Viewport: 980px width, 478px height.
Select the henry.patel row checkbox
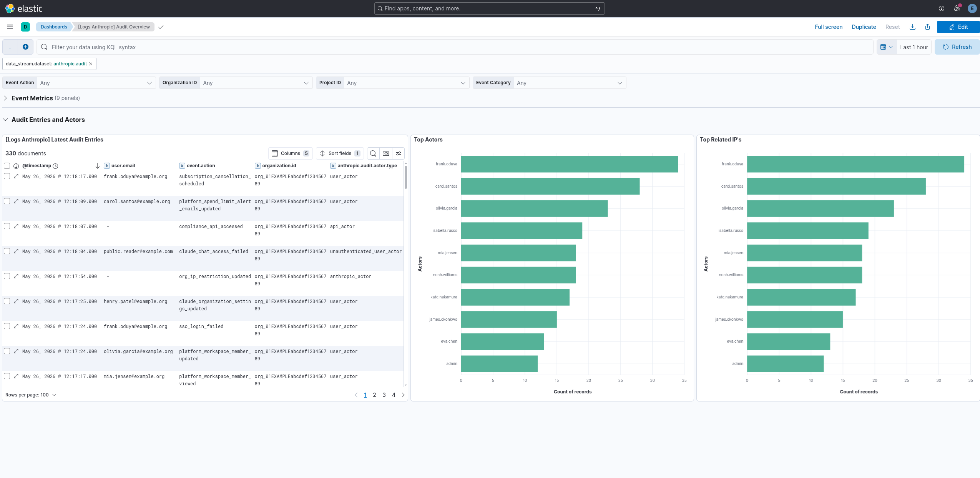pos(7,301)
